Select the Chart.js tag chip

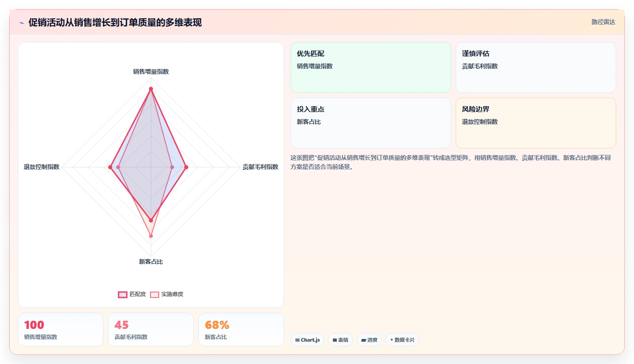tap(307, 340)
